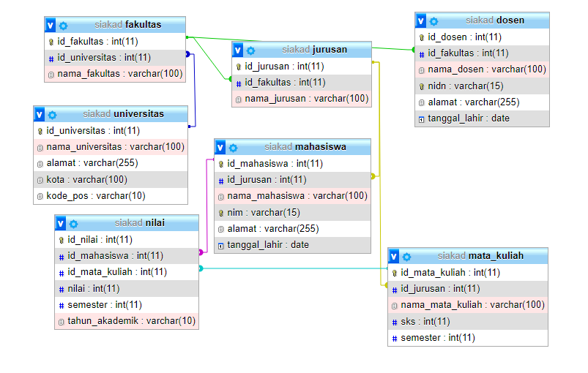Click 'nama_dosen : varchar(100)' field

pos(483,69)
